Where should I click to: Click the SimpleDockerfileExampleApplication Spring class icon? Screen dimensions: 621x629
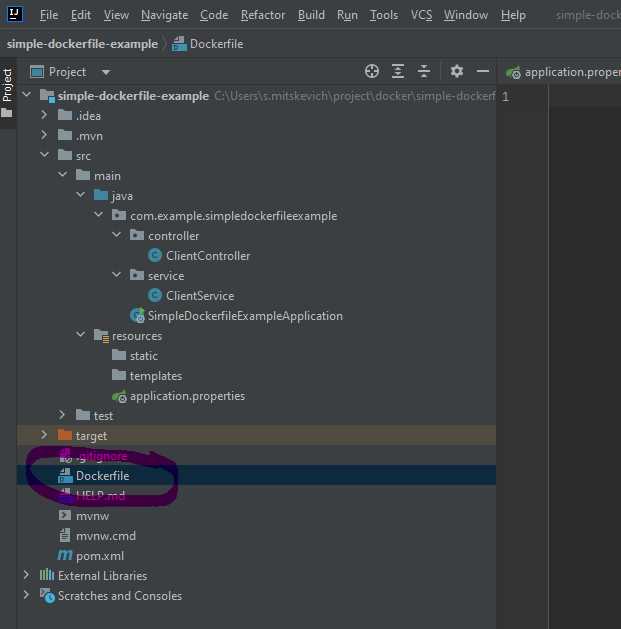click(x=137, y=315)
